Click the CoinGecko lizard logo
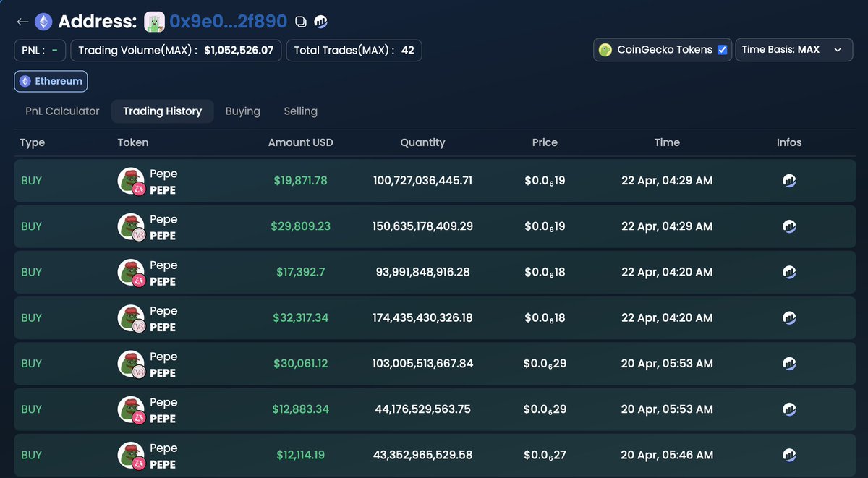 [x=605, y=49]
